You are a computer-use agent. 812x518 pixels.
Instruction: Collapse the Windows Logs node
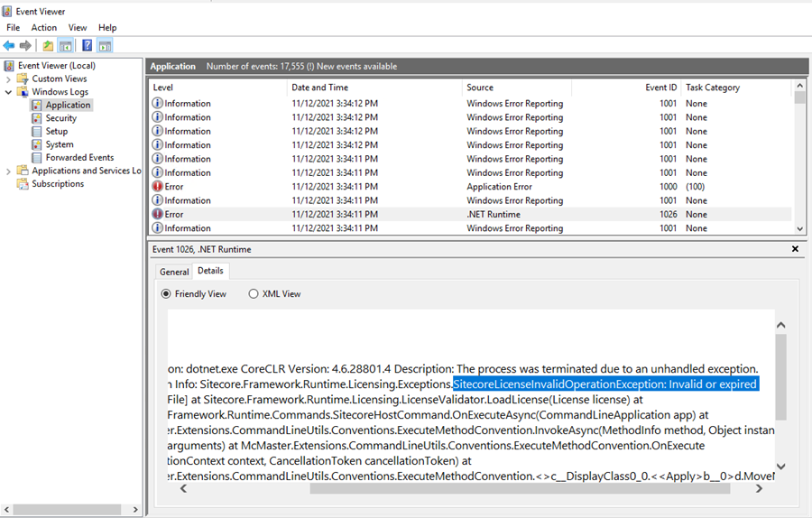pos(9,92)
